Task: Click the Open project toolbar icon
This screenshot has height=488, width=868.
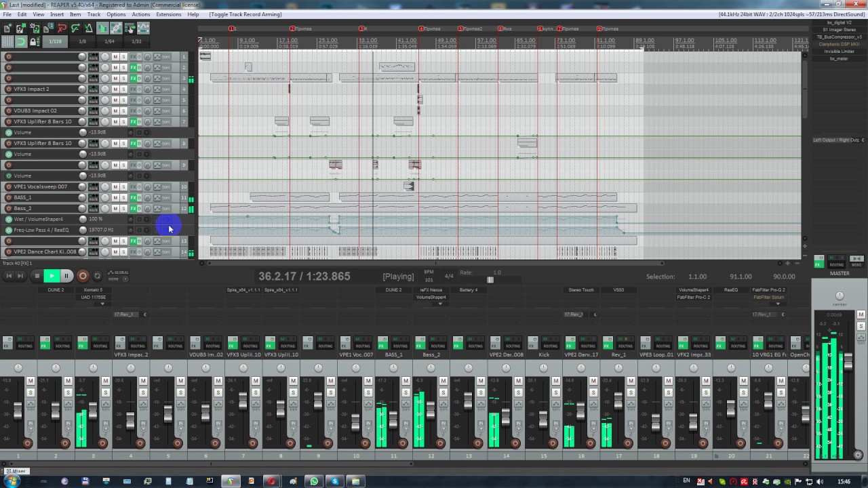Action: (x=20, y=28)
